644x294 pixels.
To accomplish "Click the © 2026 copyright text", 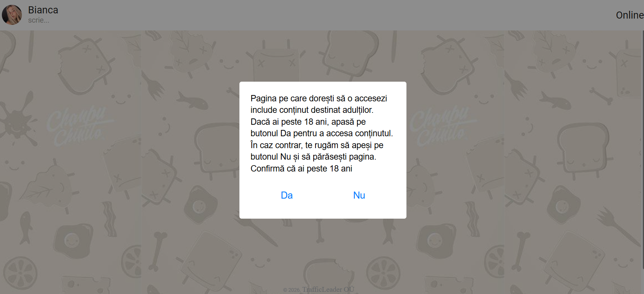I will [292, 290].
